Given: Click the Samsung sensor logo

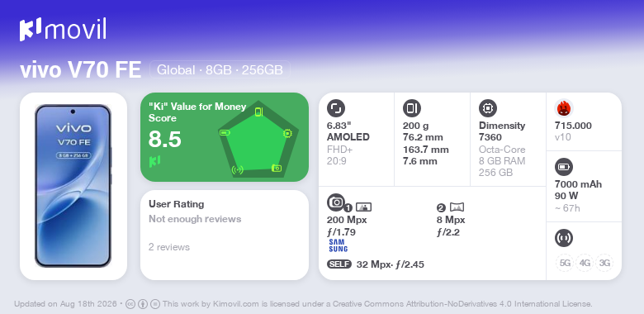Looking at the screenshot, I should [338, 245].
